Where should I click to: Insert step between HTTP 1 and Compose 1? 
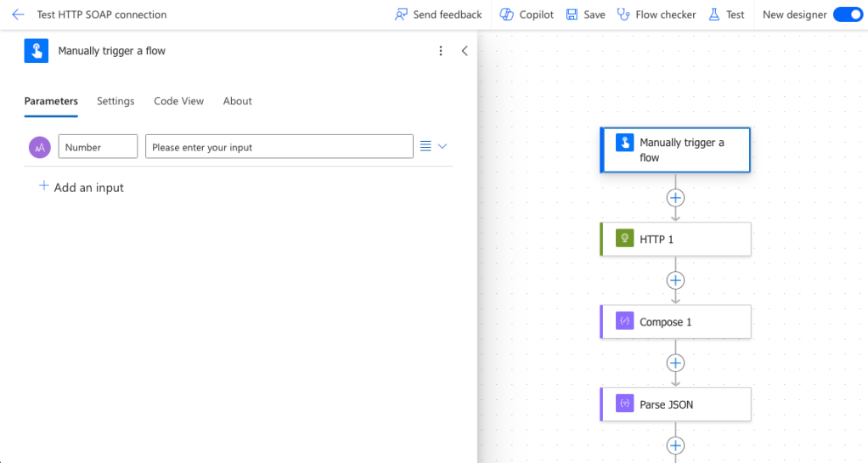click(x=675, y=280)
